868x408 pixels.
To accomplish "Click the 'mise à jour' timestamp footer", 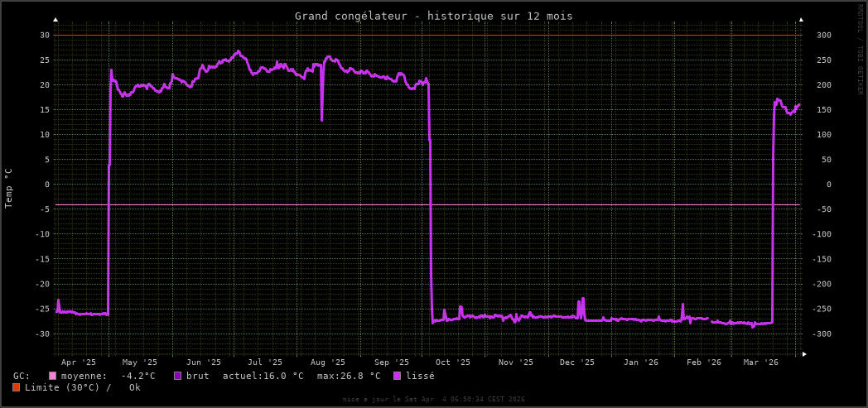I will [433, 399].
